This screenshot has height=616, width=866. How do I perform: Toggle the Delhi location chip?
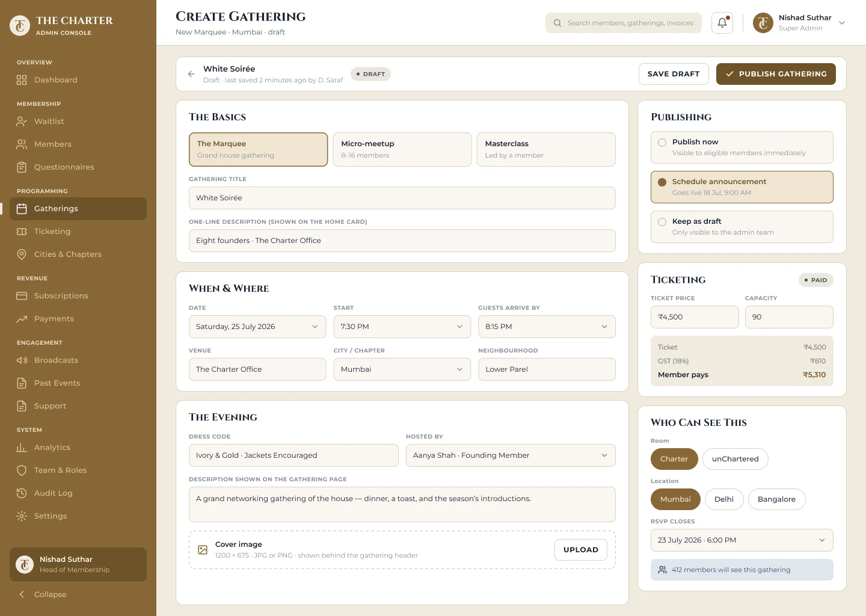tap(724, 499)
